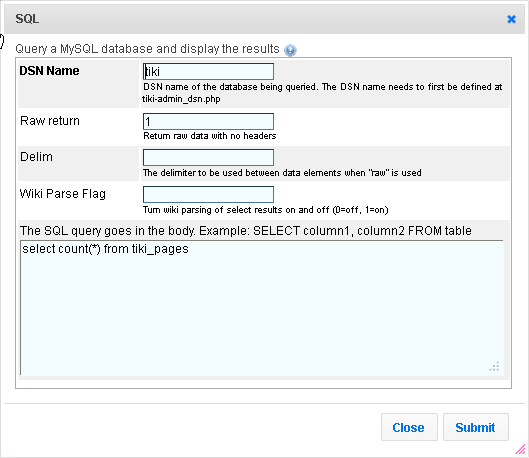Focus the DSN Name input containing tiki
Viewport: 529px width, 458px height.
pyautogui.click(x=208, y=71)
